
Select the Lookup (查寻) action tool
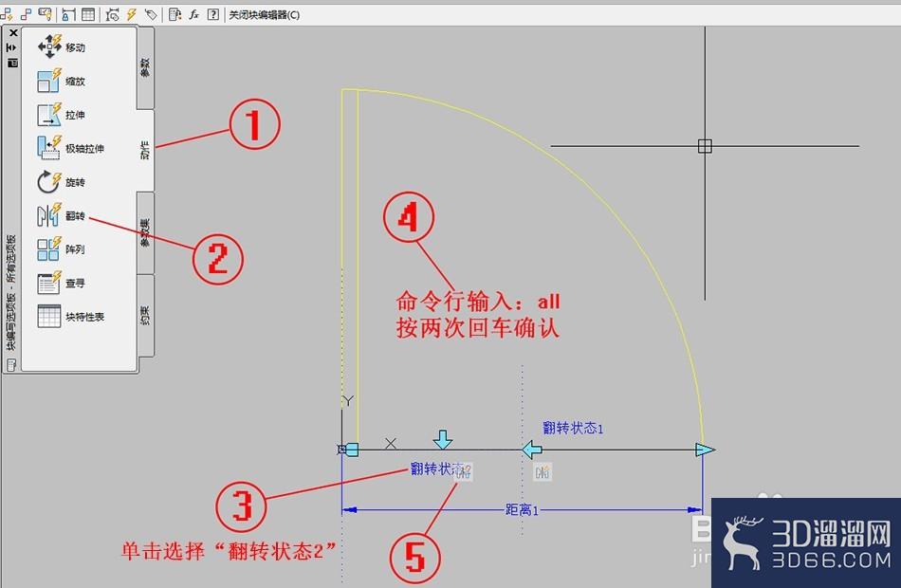tap(61, 283)
